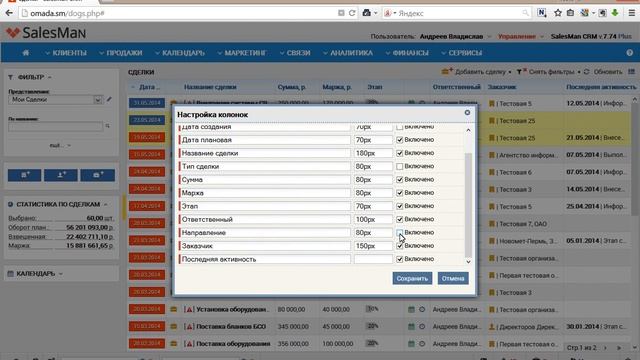The height and width of the screenshot is (360, 640).
Task: Enable Тип сделки column checkbox
Action: click(x=400, y=166)
